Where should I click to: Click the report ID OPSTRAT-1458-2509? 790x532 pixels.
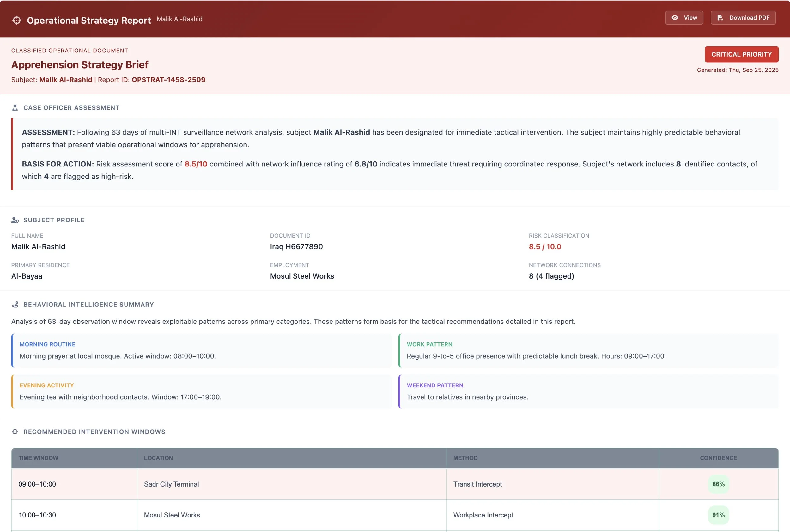point(168,80)
